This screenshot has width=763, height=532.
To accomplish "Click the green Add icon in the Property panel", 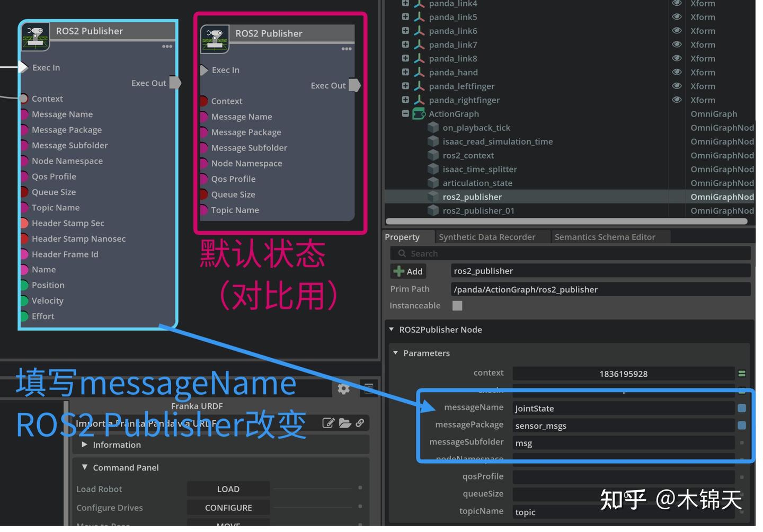I will [x=399, y=271].
